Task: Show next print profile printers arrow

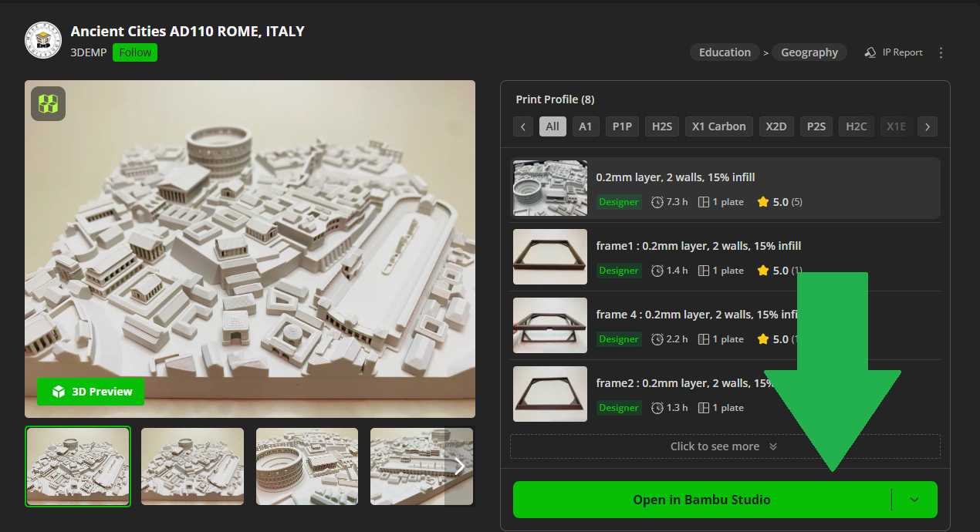Action: pyautogui.click(x=928, y=126)
